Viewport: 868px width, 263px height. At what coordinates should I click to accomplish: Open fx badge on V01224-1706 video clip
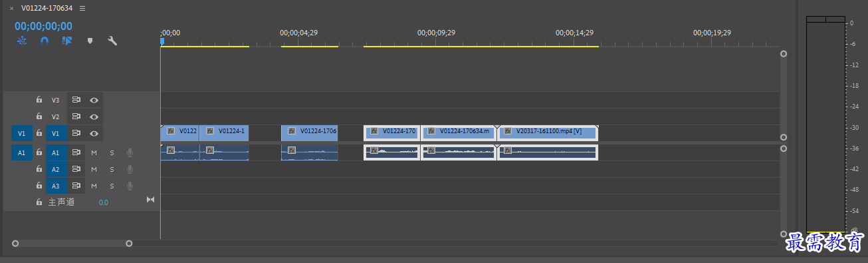click(292, 132)
